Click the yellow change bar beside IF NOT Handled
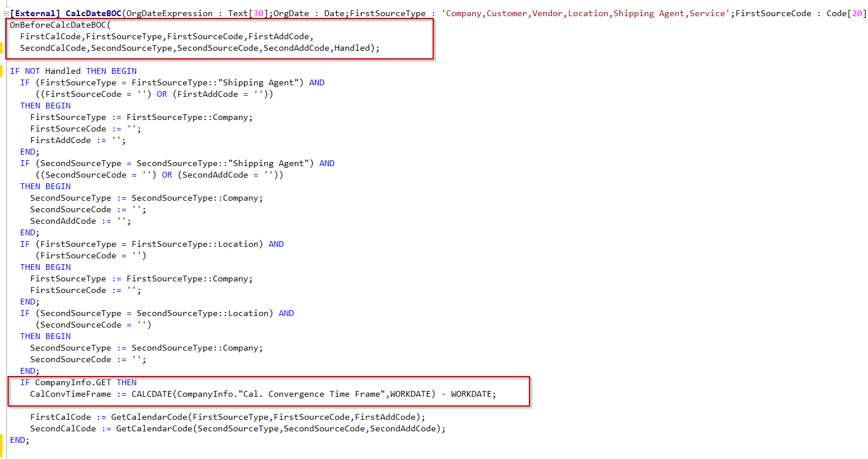The image size is (868, 459). pyautogui.click(x=2, y=71)
